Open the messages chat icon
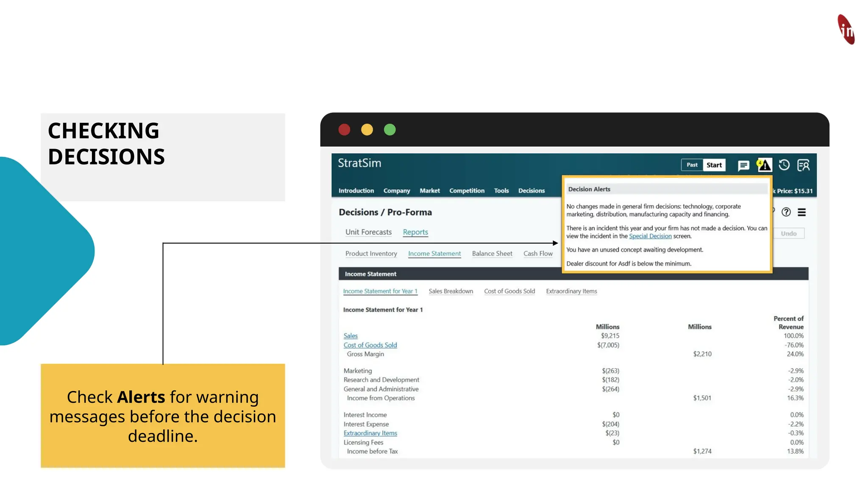Viewport: 868px width, 488px height. tap(743, 165)
